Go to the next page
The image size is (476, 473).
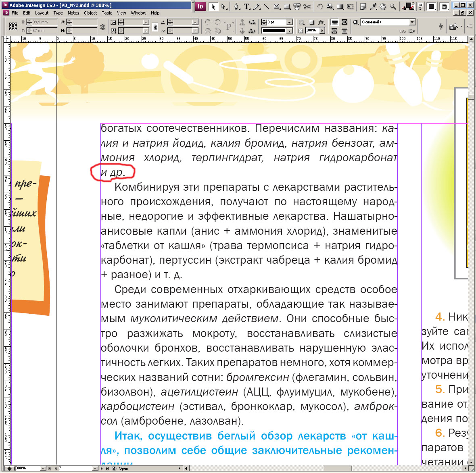(102, 468)
